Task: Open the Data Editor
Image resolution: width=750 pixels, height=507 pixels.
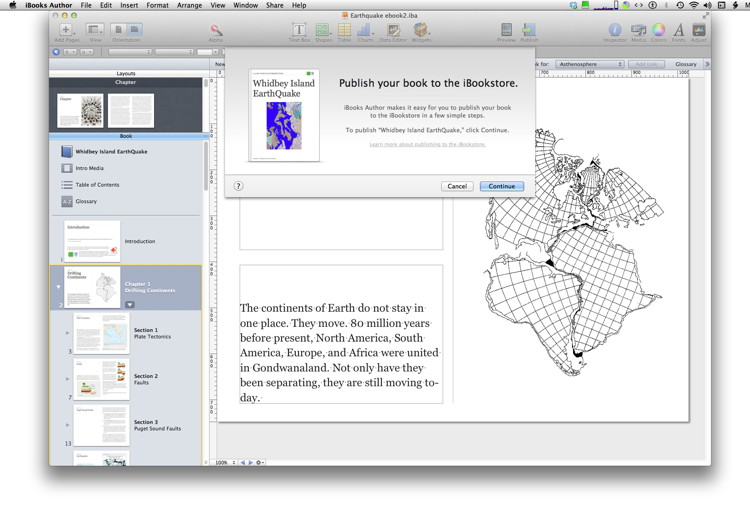Action: 393,33
